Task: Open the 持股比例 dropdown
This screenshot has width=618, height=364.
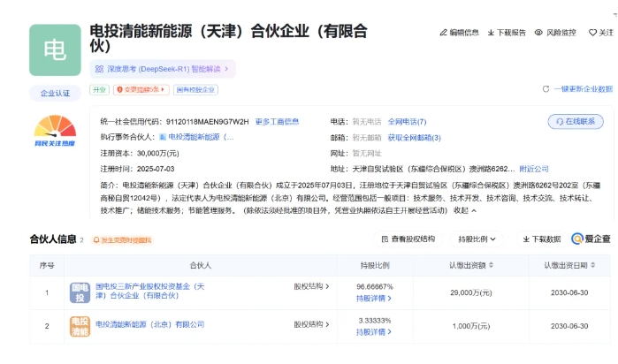Action: coord(477,239)
